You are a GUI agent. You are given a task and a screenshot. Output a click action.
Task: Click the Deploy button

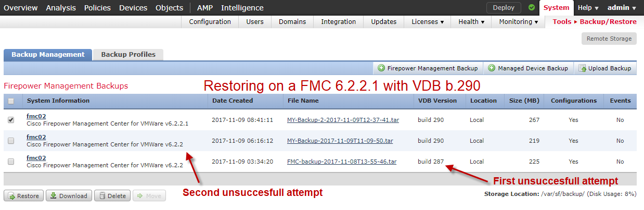(x=504, y=8)
